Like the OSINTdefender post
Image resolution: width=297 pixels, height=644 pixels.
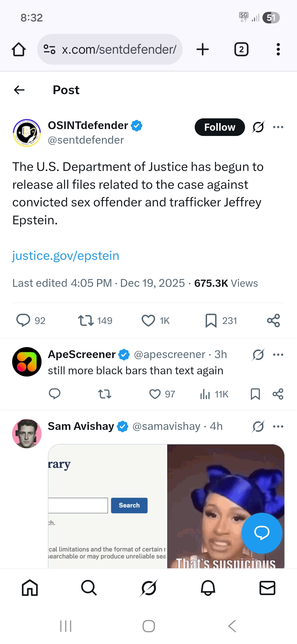pyautogui.click(x=148, y=320)
